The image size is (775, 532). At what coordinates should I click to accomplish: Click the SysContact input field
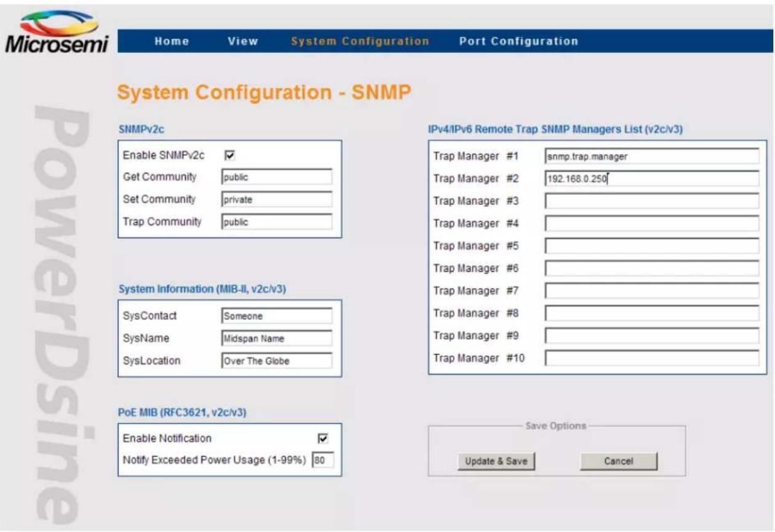277,316
